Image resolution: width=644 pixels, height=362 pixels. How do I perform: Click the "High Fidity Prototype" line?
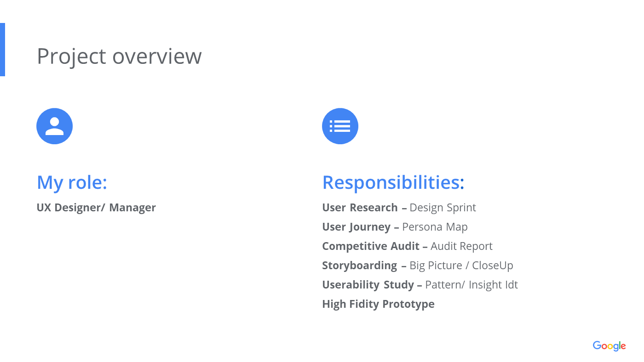pos(378,304)
